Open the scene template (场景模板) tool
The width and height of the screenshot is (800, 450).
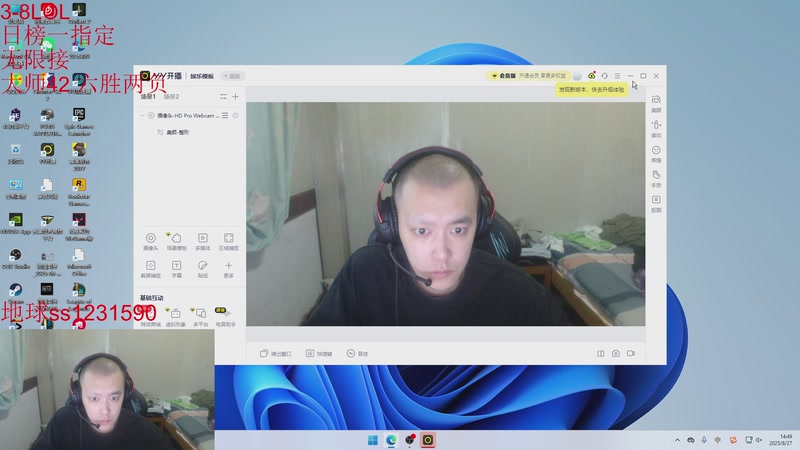[177, 241]
